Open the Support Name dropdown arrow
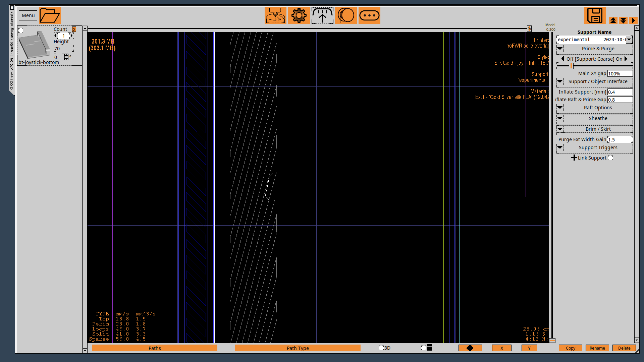Image resolution: width=644 pixels, height=362 pixels. point(629,40)
